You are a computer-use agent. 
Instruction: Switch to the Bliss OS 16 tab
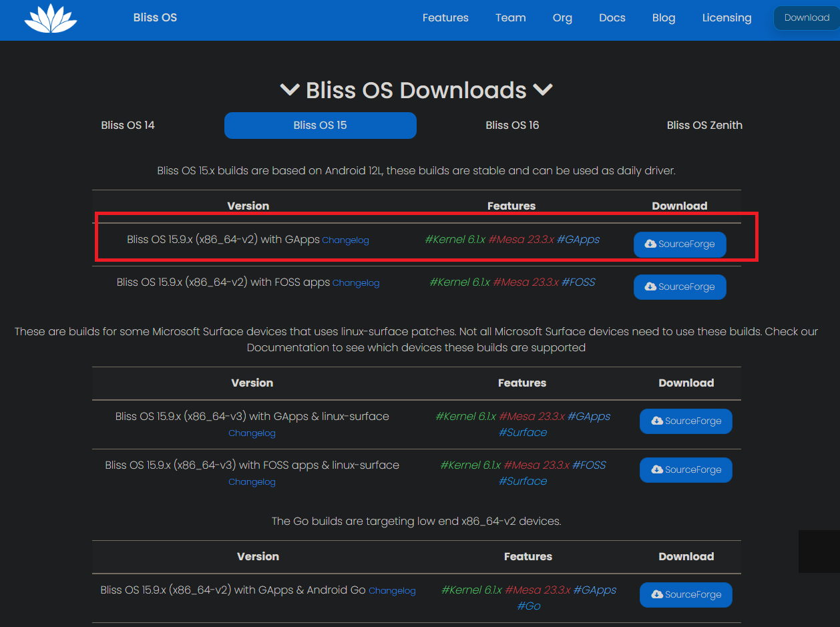(x=512, y=125)
